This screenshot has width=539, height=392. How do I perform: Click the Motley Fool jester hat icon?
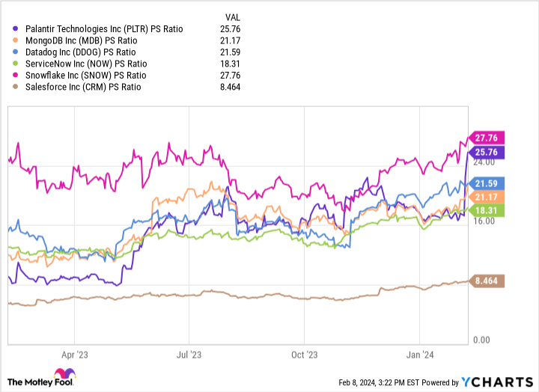64,375
